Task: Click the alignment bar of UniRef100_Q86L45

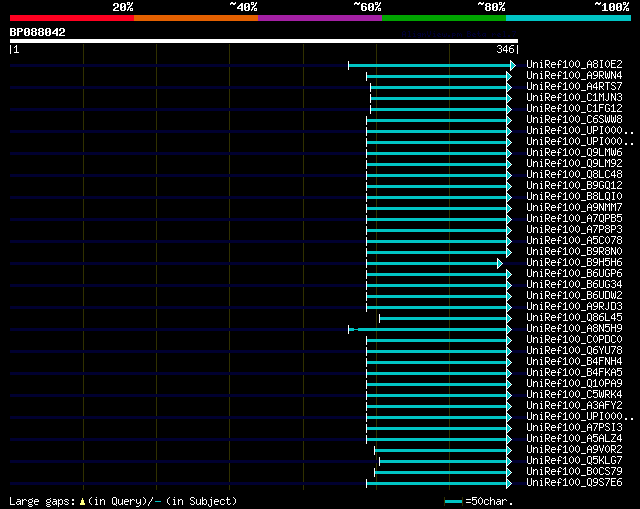Action: [445, 319]
